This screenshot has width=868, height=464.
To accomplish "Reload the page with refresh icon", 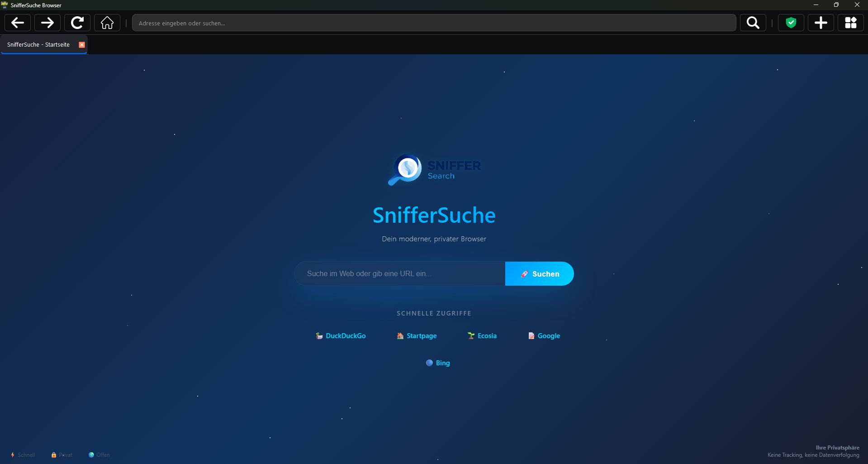I will coord(77,23).
